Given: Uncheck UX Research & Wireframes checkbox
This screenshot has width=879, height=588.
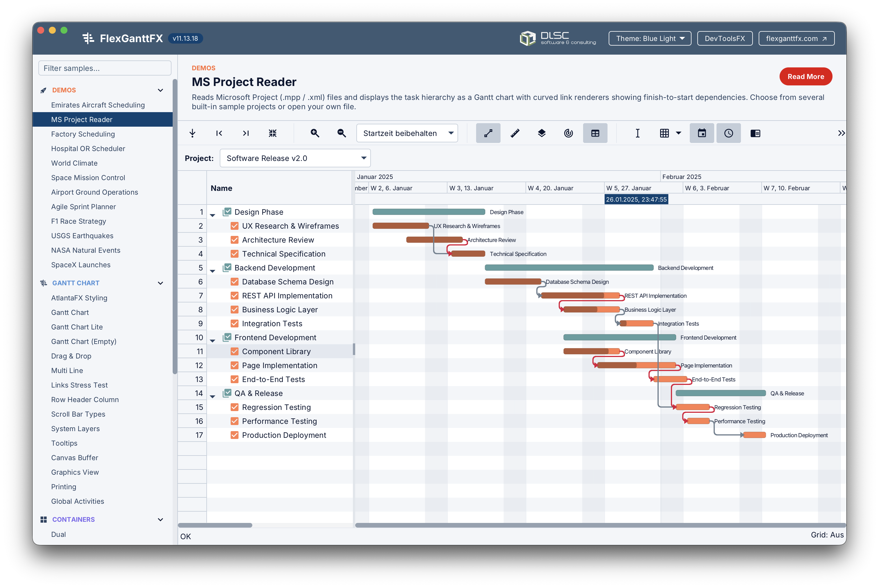Looking at the screenshot, I should pos(235,226).
